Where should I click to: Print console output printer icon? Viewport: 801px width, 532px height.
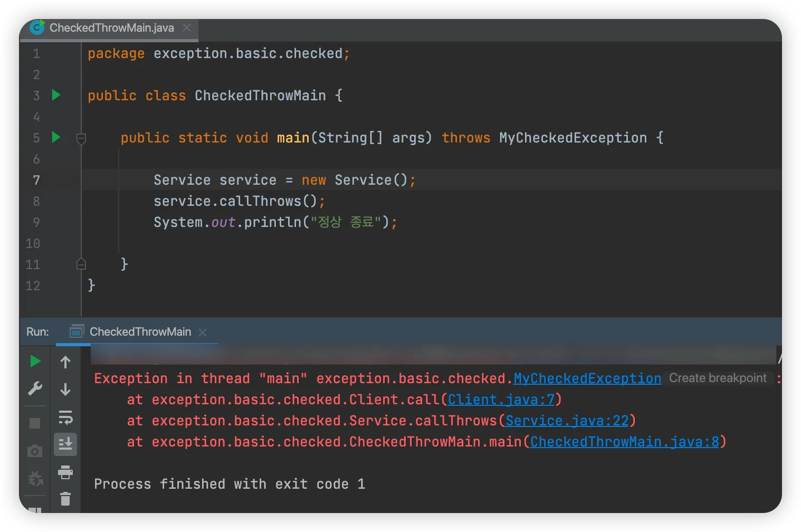click(x=65, y=472)
